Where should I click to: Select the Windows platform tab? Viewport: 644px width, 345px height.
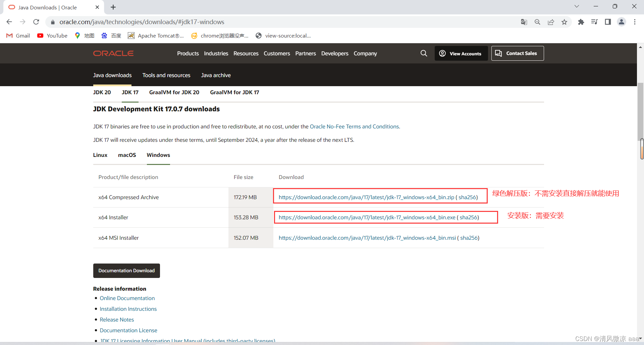(158, 155)
